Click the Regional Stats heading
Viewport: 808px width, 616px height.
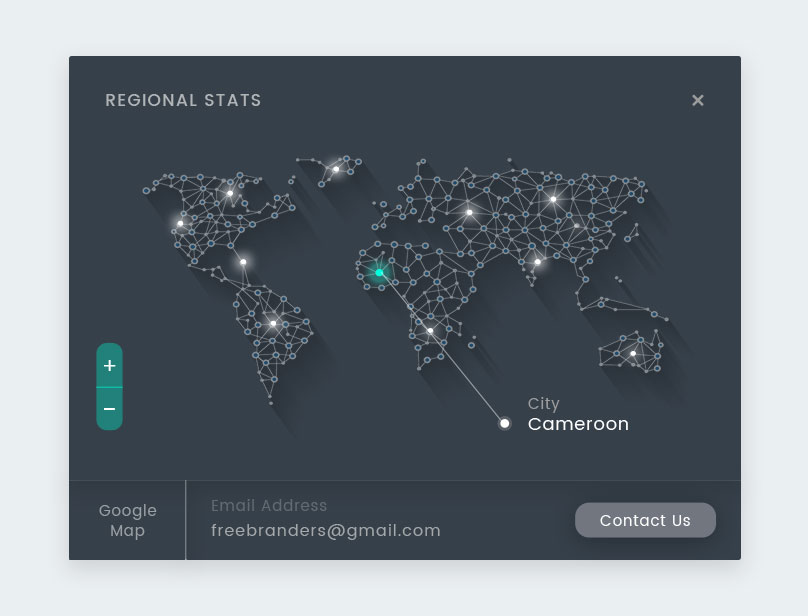183,100
